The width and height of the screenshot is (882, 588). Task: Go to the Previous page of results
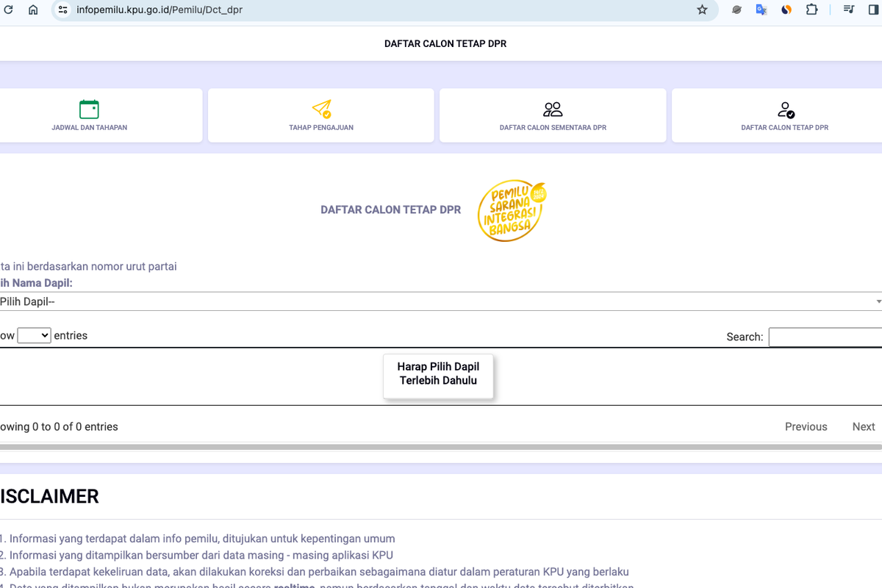[806, 426]
